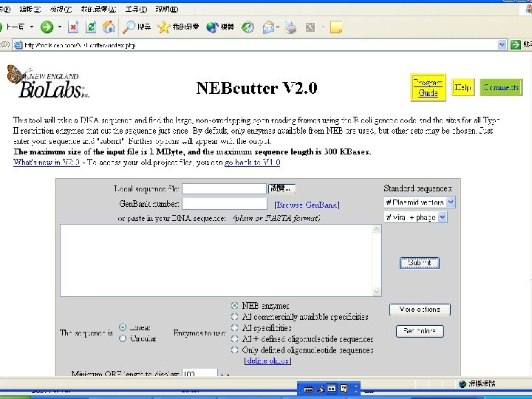Image resolution: width=532 pixels, height=399 pixels.
Task: Open the Mail button dropdown arrow
Action: click(278, 27)
